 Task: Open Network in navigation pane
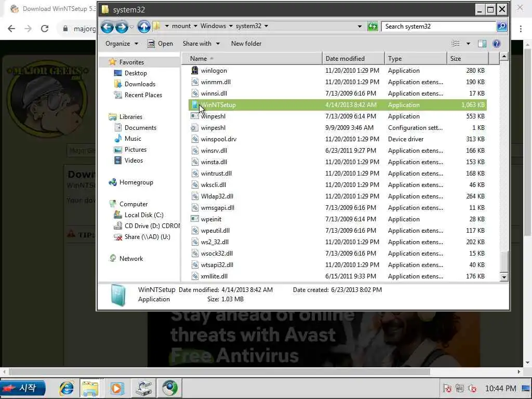tap(130, 259)
